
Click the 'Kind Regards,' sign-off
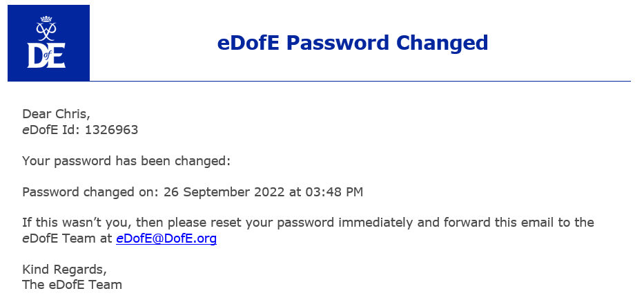coord(64,270)
